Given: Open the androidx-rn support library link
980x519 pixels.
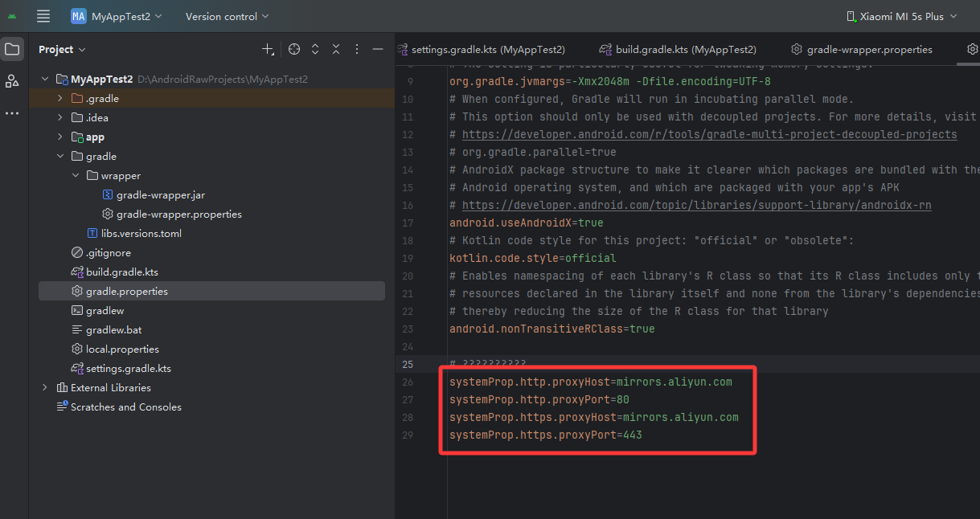Looking at the screenshot, I should click(x=696, y=206).
